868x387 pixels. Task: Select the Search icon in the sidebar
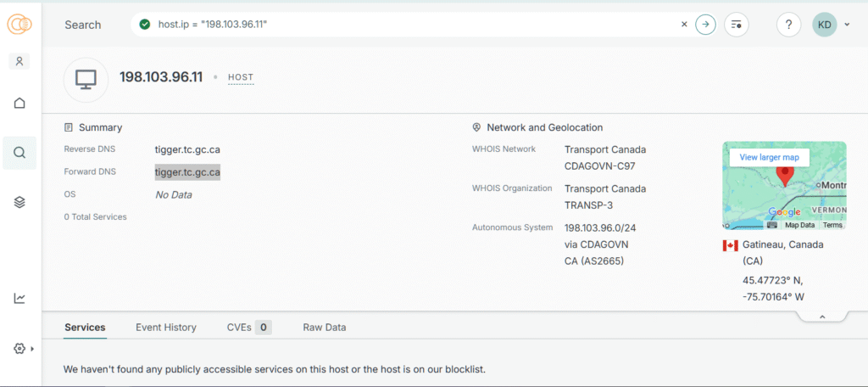click(19, 153)
